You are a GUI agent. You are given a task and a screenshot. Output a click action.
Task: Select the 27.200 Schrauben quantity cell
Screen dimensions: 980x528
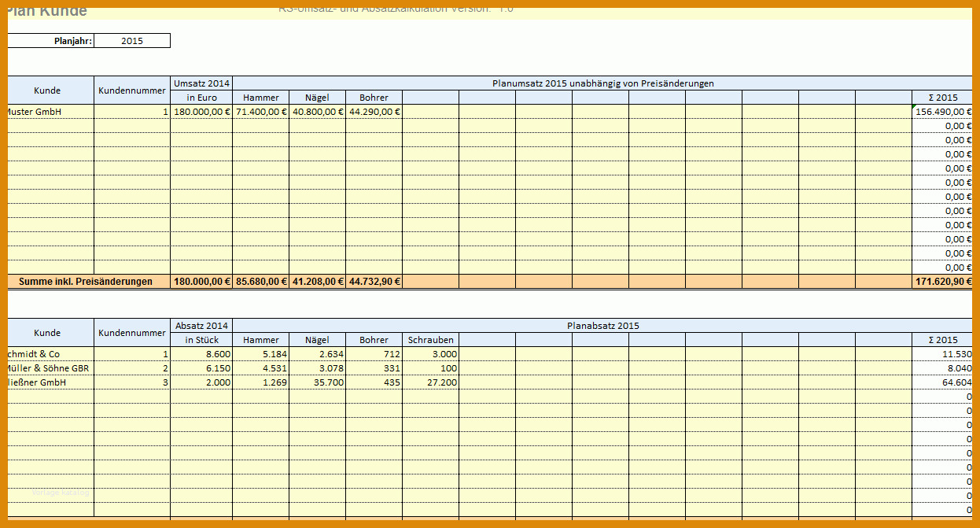click(x=431, y=382)
